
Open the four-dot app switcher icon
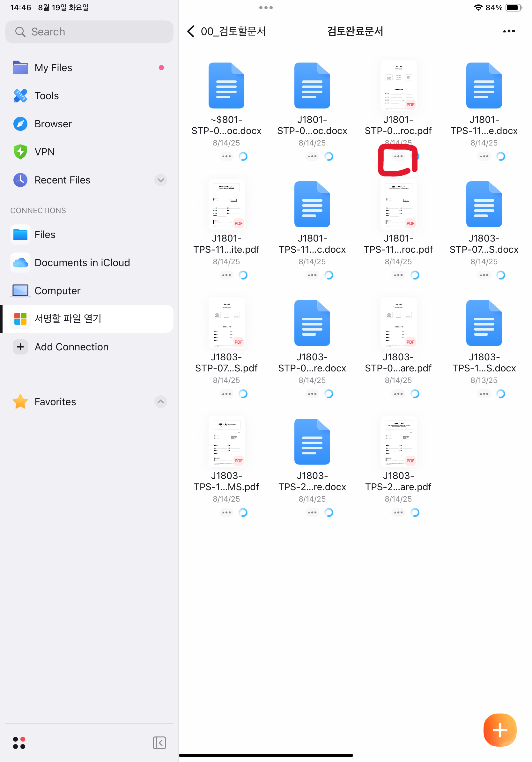point(19,743)
